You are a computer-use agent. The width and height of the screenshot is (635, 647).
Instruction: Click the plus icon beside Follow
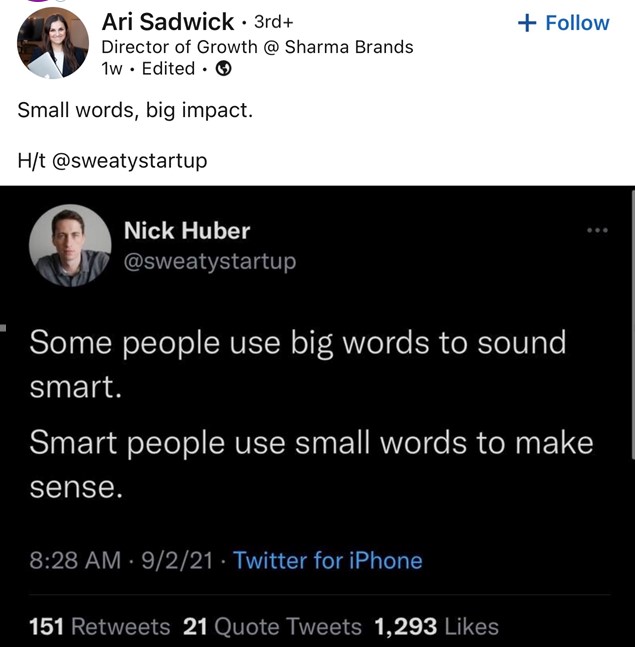click(x=526, y=23)
